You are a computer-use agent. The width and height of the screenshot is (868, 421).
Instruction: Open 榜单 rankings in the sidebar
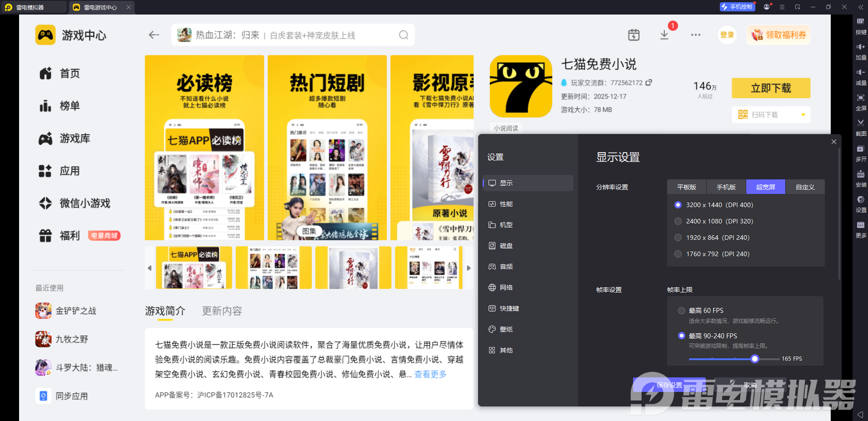click(60, 106)
